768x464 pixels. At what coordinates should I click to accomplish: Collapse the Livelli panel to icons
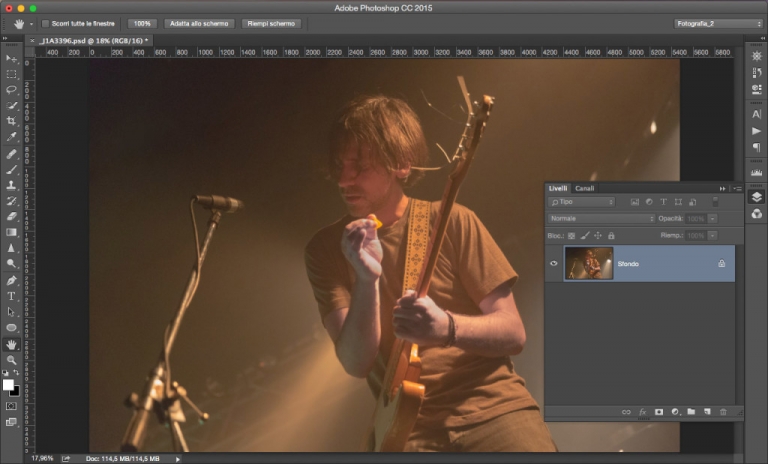[722, 189]
